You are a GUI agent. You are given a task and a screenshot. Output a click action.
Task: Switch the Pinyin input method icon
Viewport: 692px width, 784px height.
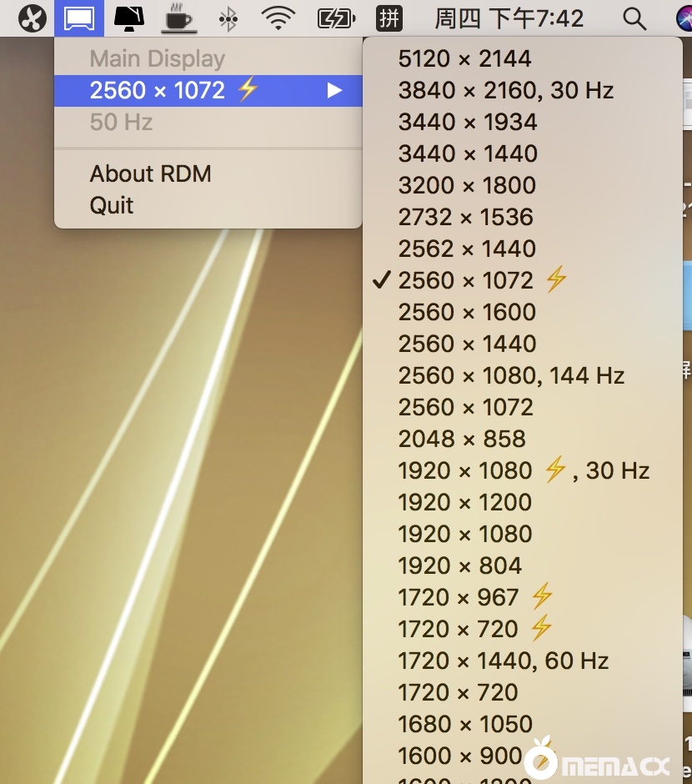point(389,18)
